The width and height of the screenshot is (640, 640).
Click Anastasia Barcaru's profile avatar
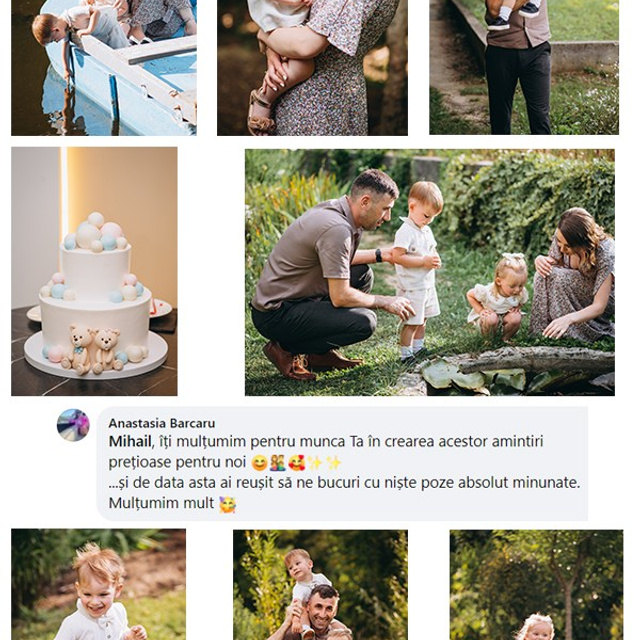[x=73, y=425]
